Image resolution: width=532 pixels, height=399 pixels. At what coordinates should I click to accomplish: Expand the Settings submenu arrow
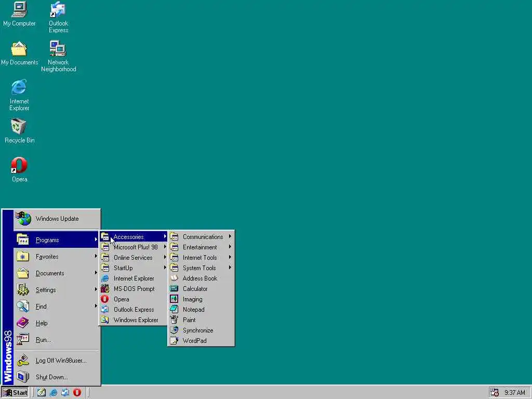pyautogui.click(x=96, y=289)
